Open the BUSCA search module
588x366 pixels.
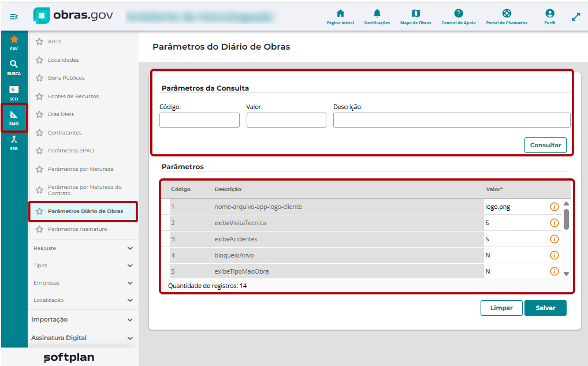pos(14,68)
